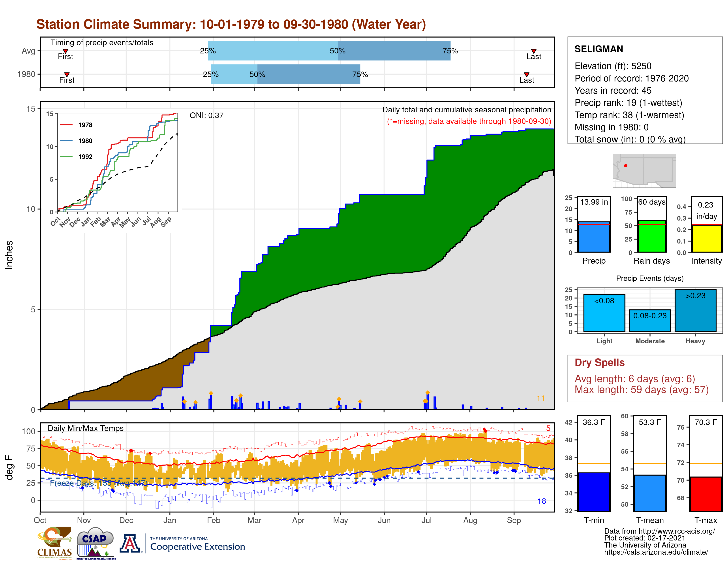Click the Heavy '>0.23' bar
728x563 pixels.
click(x=695, y=310)
